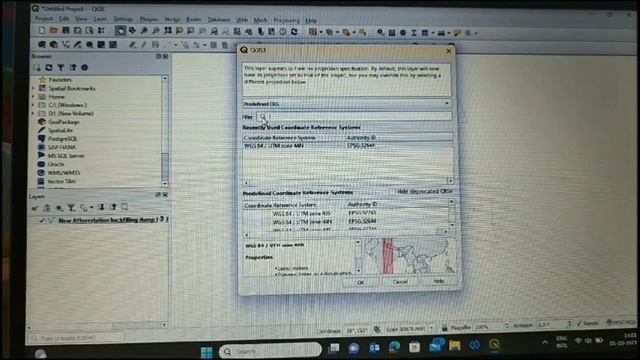Viewport: 640px width, 360px height.
Task: Select the Pan Map tool
Action: point(120,31)
